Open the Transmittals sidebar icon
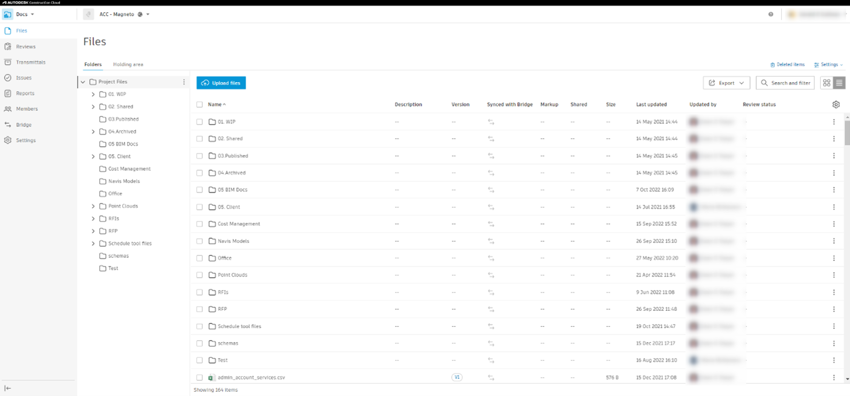 [8, 62]
